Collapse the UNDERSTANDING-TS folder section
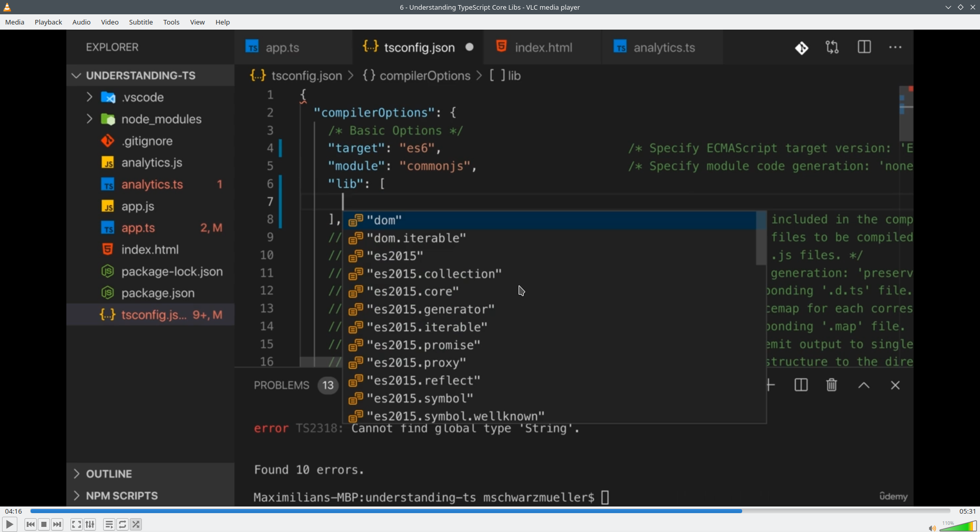The image size is (980, 532). coord(150,76)
